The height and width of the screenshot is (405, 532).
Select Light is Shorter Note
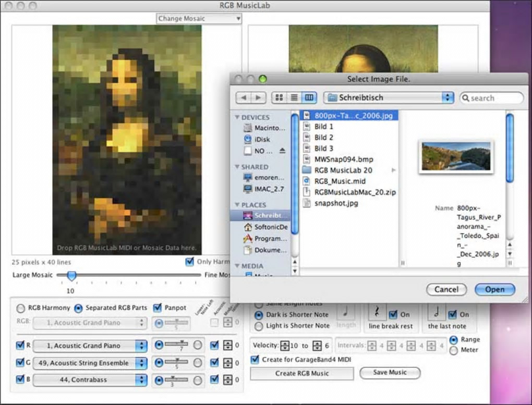[259, 326]
